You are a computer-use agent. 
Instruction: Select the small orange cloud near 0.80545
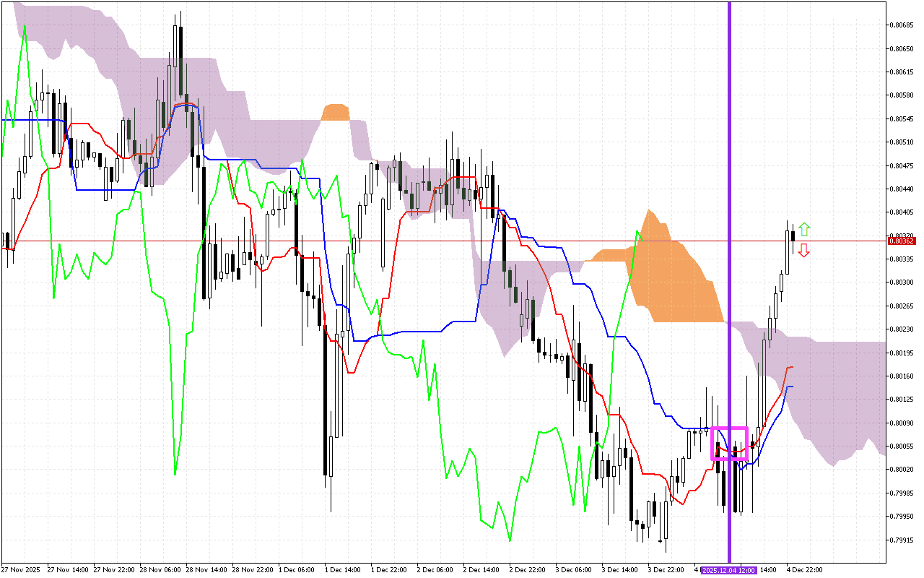(x=336, y=113)
